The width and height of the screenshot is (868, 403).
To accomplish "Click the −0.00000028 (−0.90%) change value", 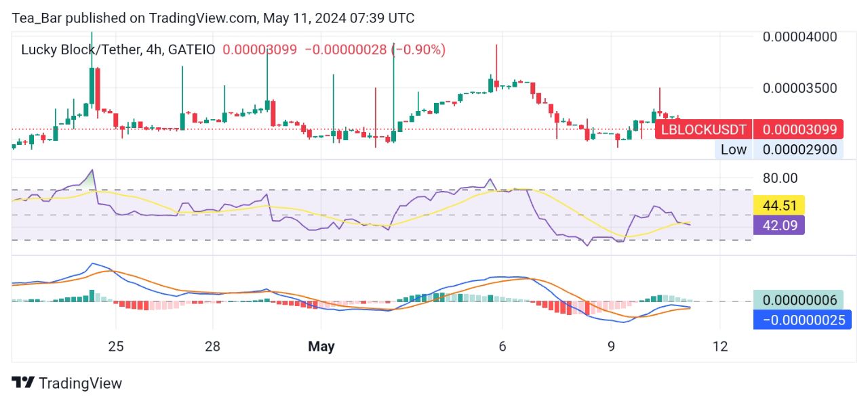I will coord(375,49).
